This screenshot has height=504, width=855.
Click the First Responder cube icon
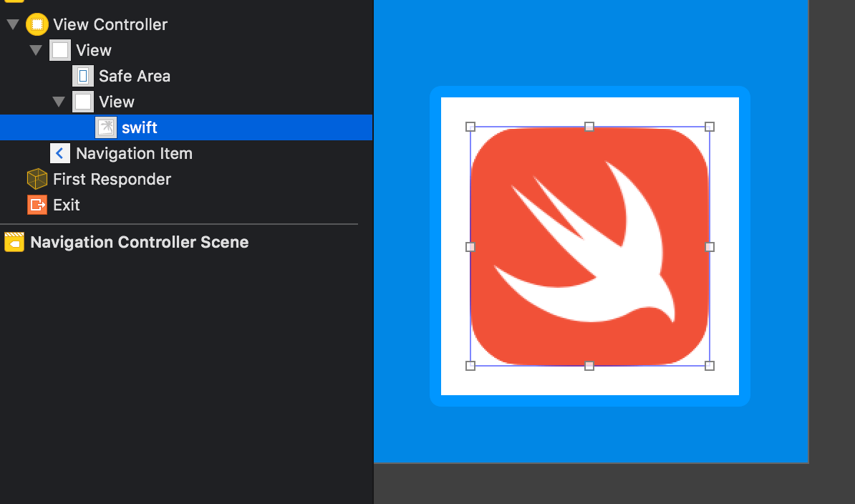point(37,179)
